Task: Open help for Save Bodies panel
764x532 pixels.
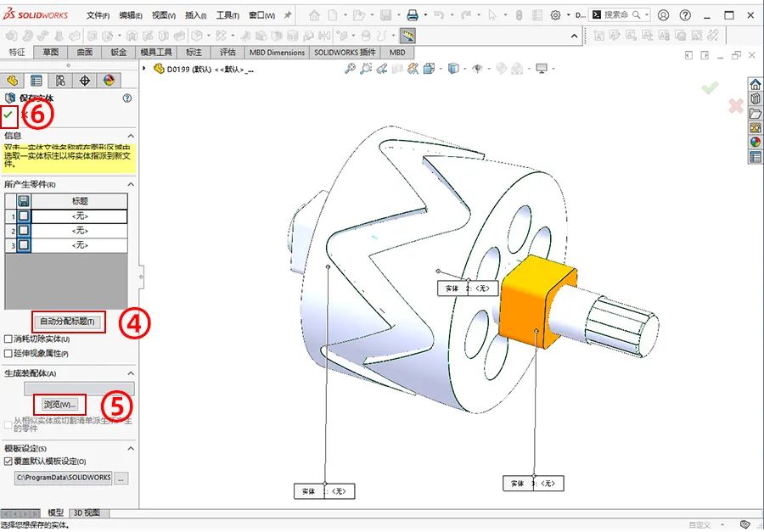Action: point(127,98)
